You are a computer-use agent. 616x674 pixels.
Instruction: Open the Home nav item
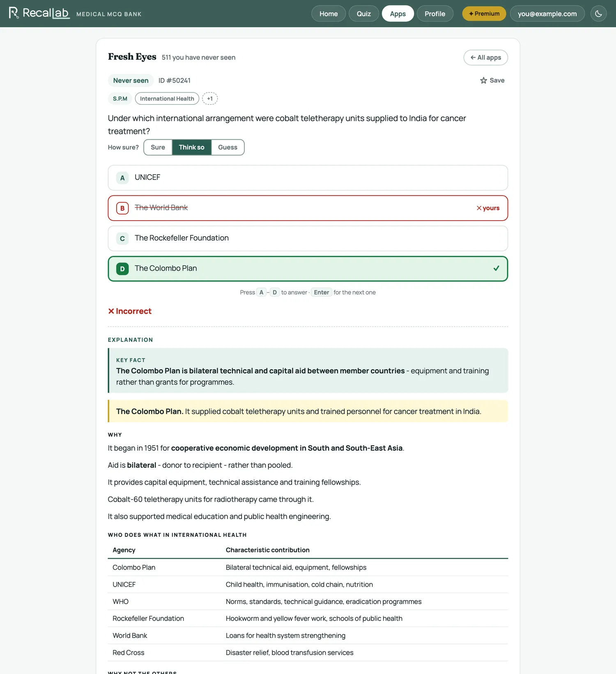329,14
